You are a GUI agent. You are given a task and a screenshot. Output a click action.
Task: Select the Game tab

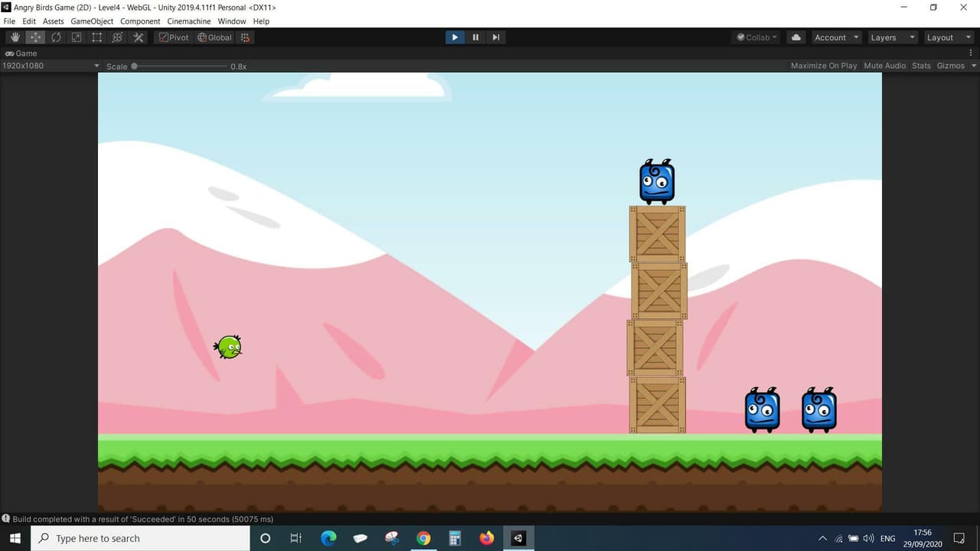[x=21, y=54]
